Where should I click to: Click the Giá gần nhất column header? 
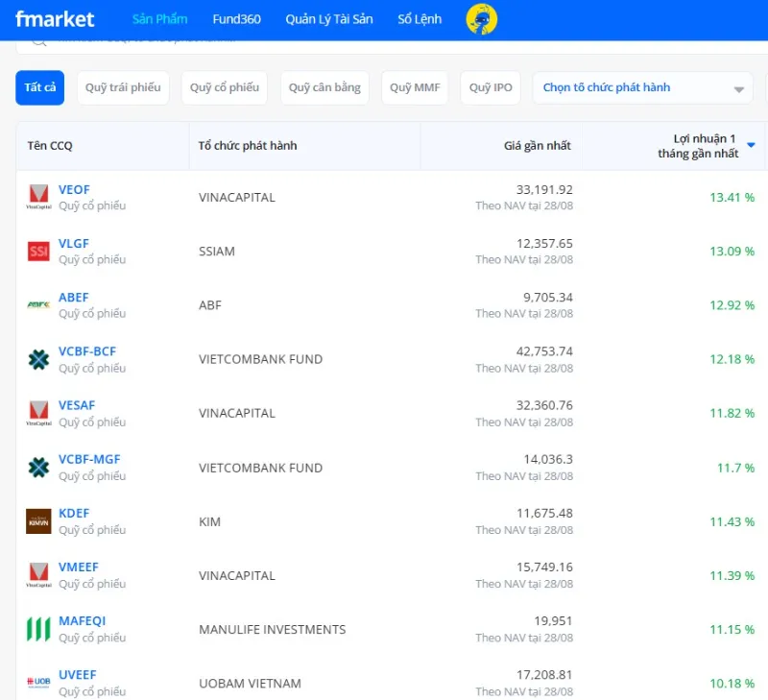pos(538,146)
